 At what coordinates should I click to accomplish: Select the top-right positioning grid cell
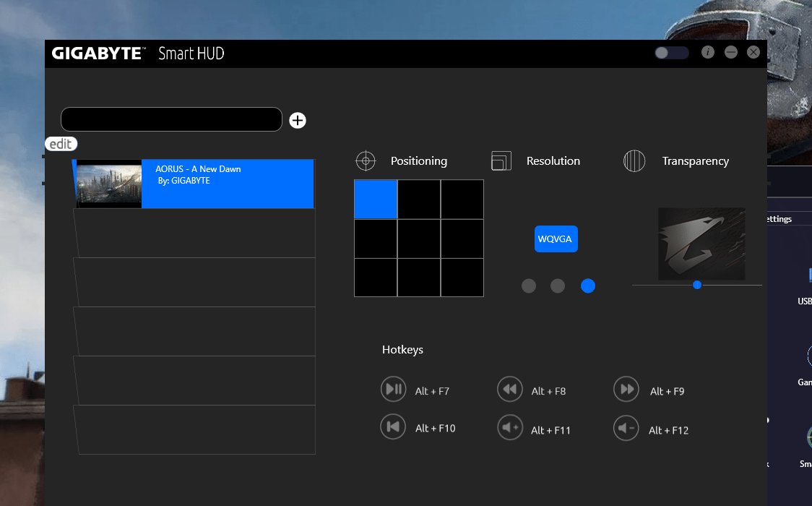pos(462,200)
